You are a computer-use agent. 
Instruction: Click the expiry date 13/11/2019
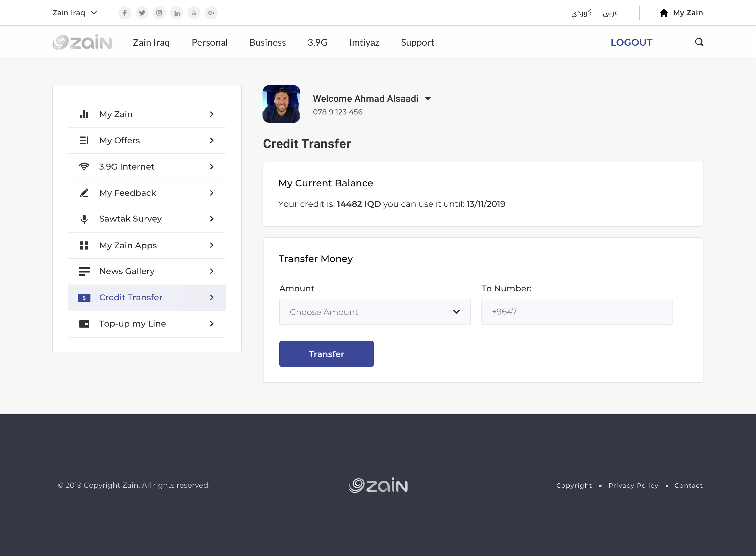click(x=486, y=204)
